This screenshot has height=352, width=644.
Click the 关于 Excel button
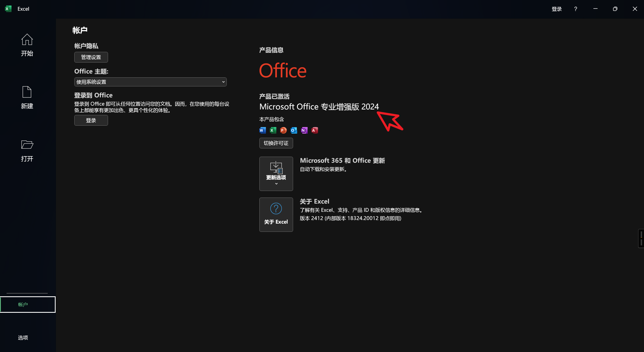(276, 215)
